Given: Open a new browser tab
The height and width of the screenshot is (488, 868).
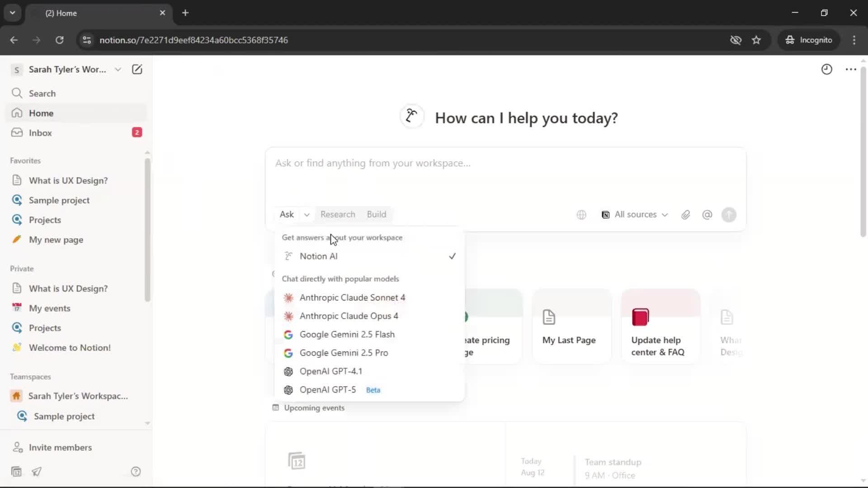Looking at the screenshot, I should (x=185, y=13).
